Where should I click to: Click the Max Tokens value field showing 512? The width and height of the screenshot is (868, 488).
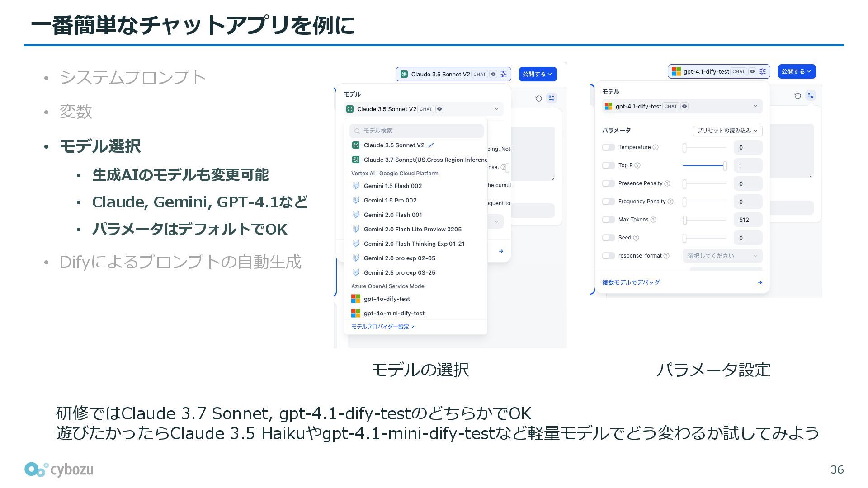coord(748,220)
